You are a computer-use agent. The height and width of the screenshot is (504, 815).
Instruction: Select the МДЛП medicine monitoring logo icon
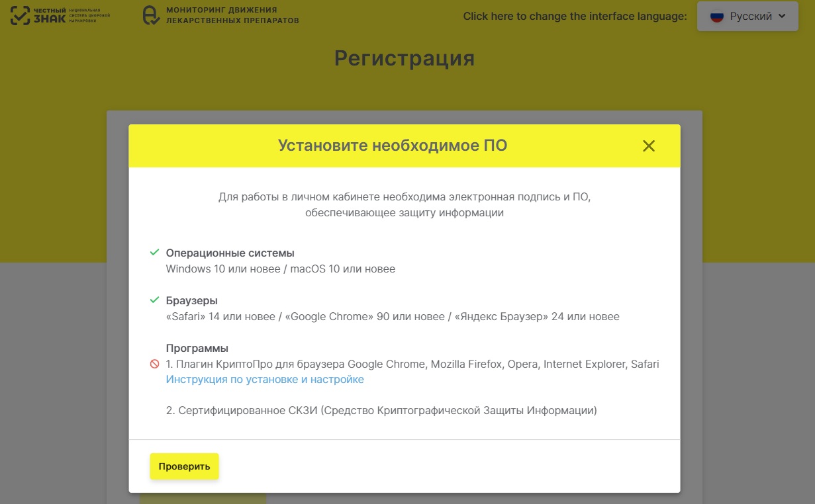(150, 16)
